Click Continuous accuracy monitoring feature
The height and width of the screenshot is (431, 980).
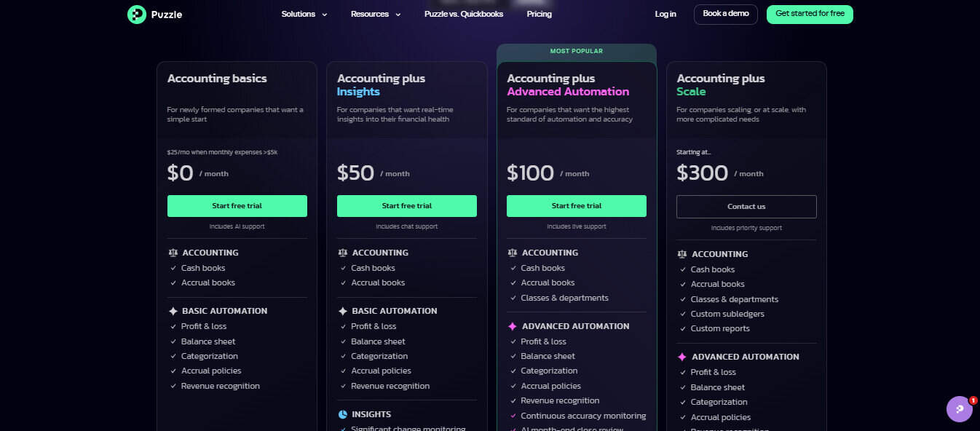click(x=583, y=416)
